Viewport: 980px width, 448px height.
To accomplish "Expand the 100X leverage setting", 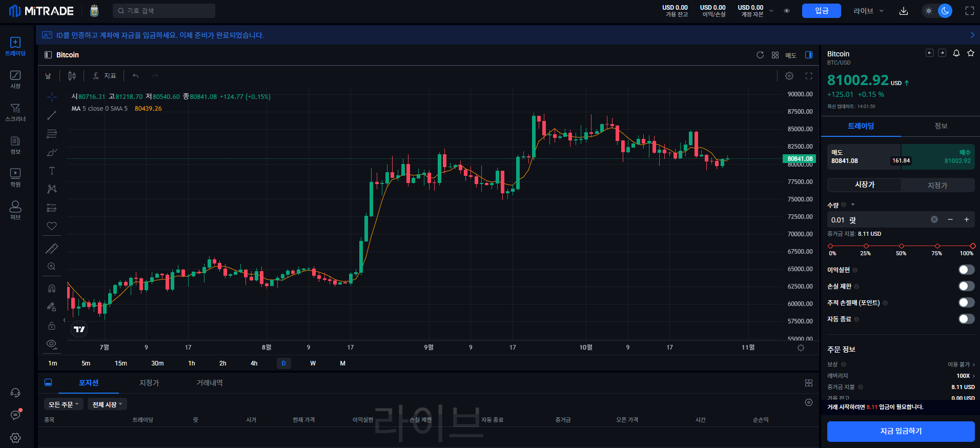I will click(966, 376).
